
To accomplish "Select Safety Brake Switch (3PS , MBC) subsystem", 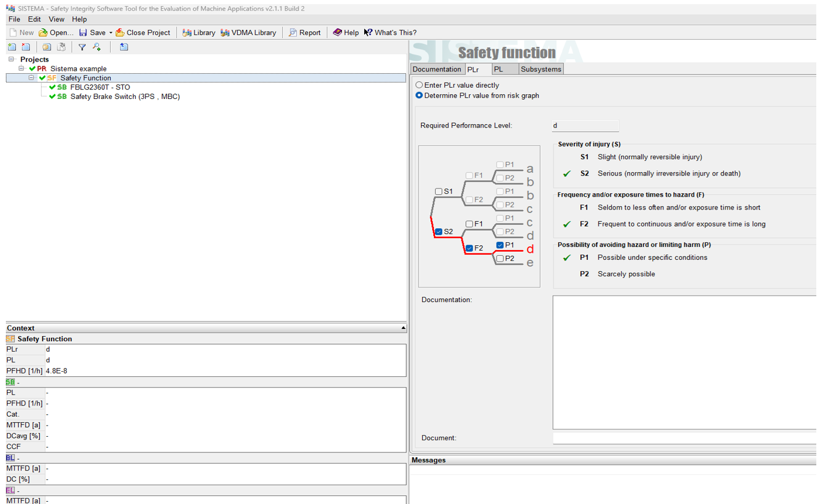I will click(125, 97).
